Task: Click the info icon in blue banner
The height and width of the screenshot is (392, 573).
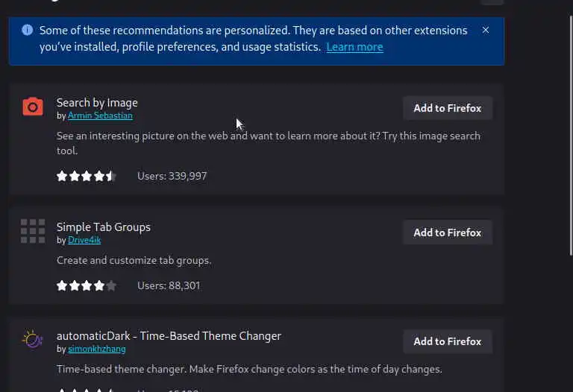Action: coord(28,30)
